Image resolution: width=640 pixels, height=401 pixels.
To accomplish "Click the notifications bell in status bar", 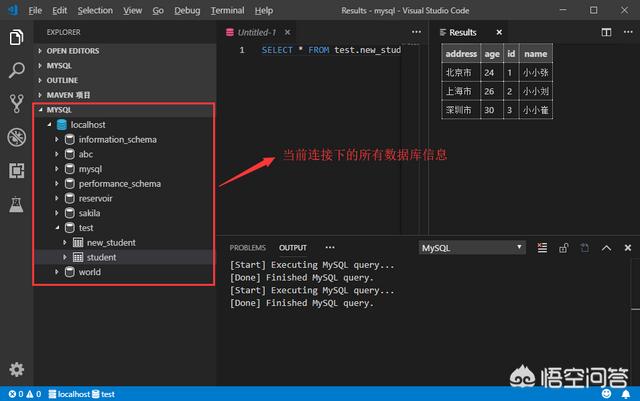I will coord(625,394).
